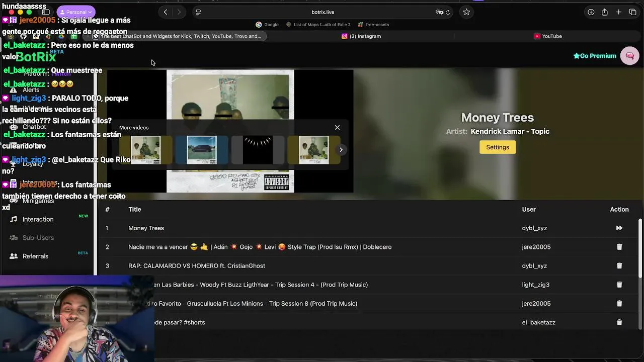The image size is (644, 362).
Task: Switch to the YouTube tab
Action: 548,36
